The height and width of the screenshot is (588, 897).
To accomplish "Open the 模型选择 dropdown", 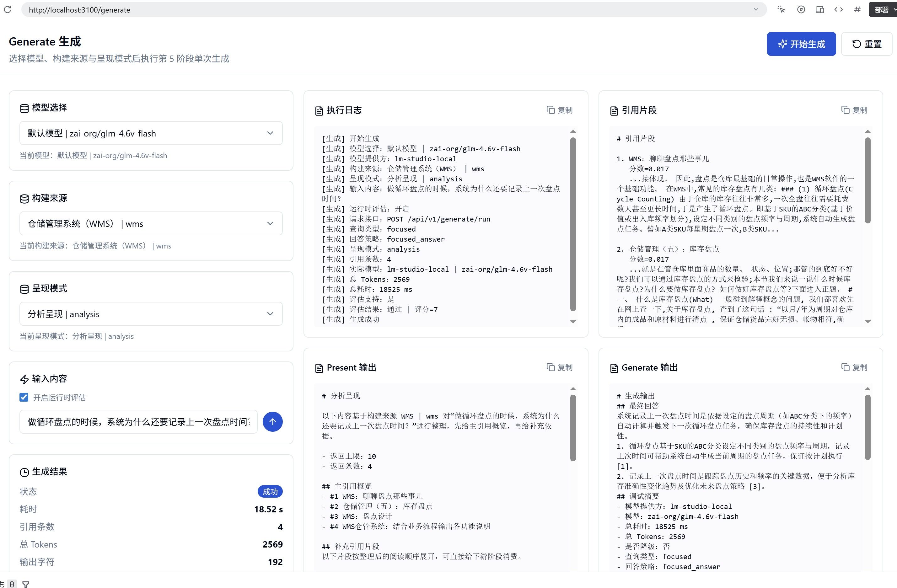I will point(151,133).
